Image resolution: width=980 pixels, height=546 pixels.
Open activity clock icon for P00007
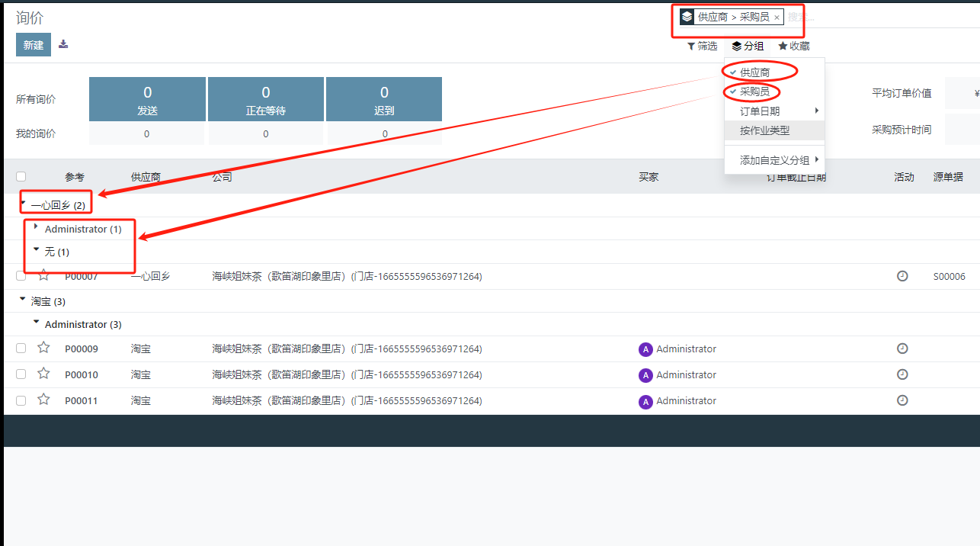(902, 276)
